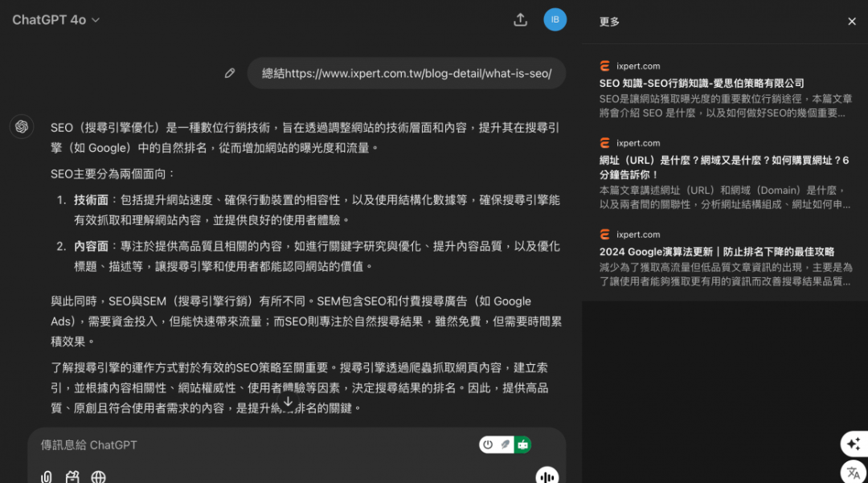This screenshot has height=483, width=868.
Task: Click the power icon in extension toggle
Action: click(x=488, y=444)
